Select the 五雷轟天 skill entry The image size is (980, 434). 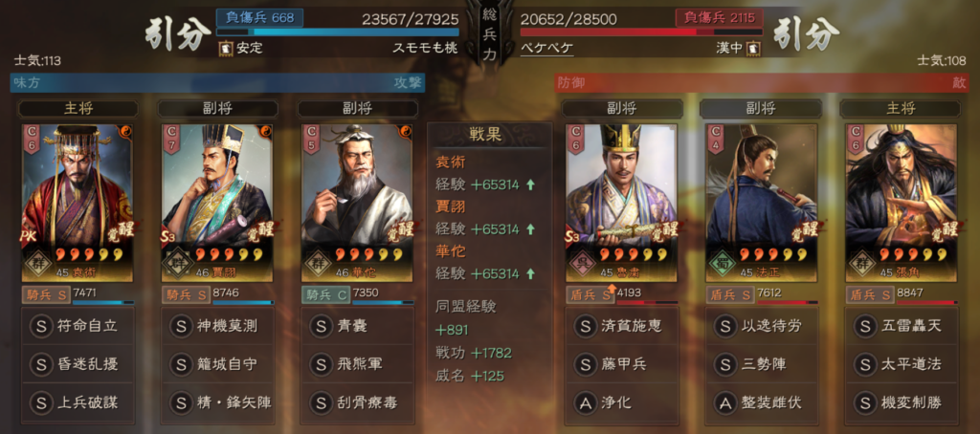[x=901, y=326]
